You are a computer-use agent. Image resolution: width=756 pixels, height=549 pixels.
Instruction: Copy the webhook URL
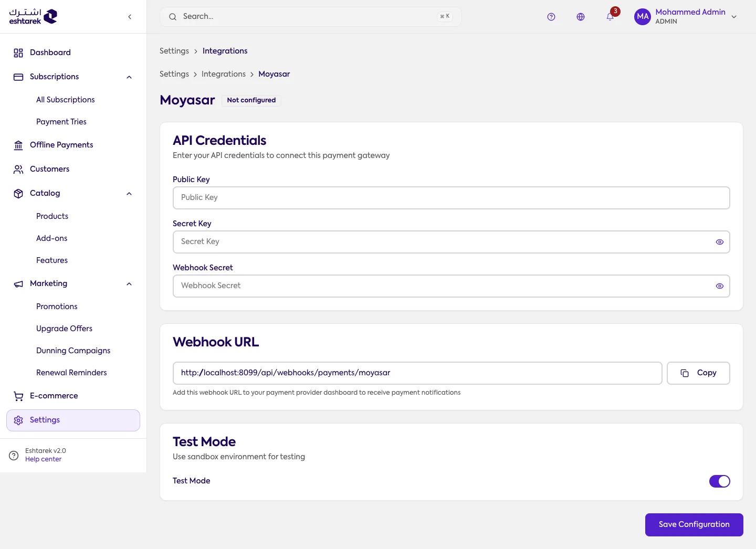698,373
